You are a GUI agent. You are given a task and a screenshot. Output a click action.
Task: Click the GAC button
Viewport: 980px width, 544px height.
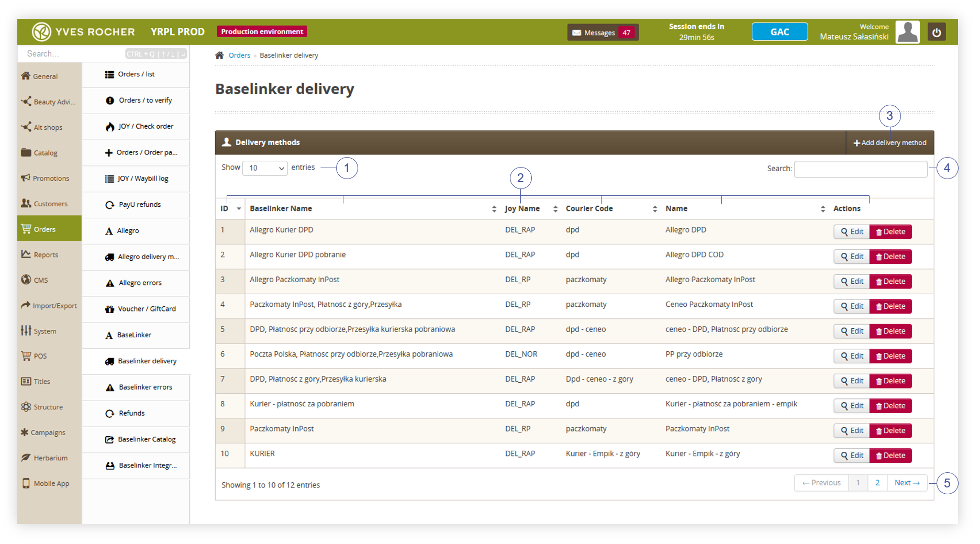point(779,32)
